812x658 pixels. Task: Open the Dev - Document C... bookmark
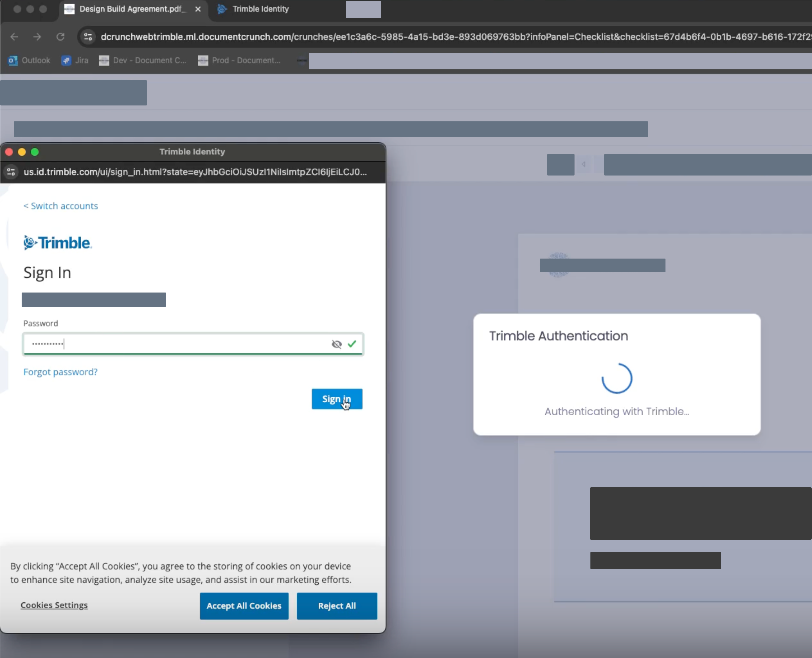pyautogui.click(x=143, y=61)
